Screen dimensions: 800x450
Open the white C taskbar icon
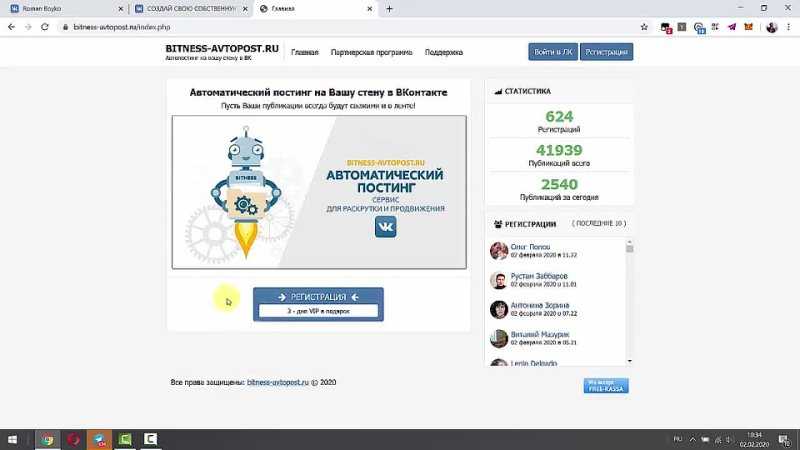pos(151,439)
